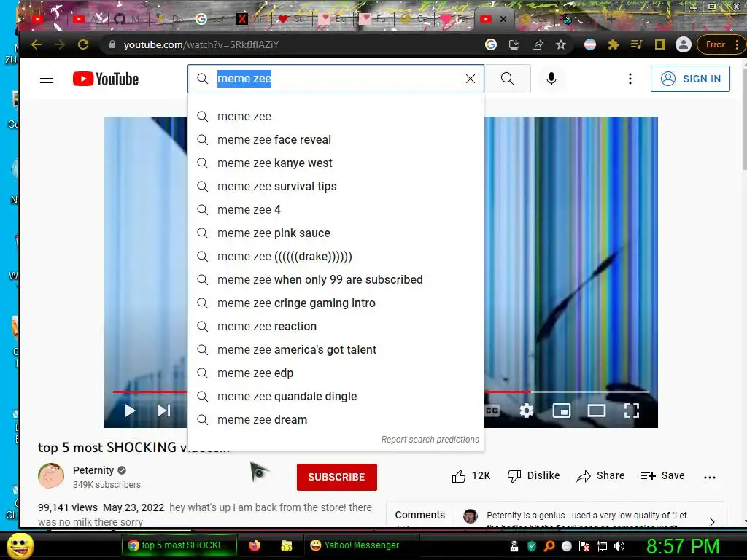
Task: Subscribe to Peternity
Action: (337, 477)
